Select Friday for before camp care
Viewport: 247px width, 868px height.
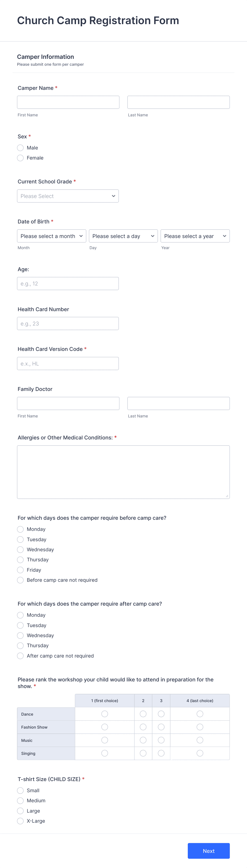coord(20,570)
